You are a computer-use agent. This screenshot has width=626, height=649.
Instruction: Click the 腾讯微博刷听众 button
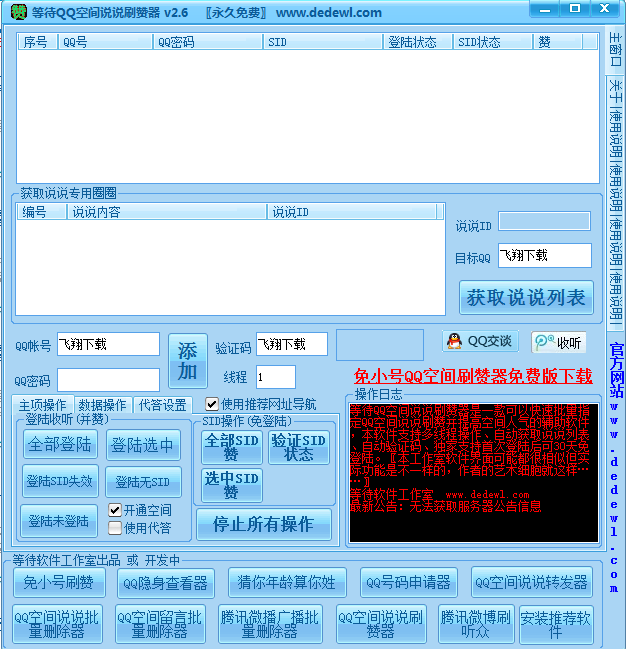476,625
